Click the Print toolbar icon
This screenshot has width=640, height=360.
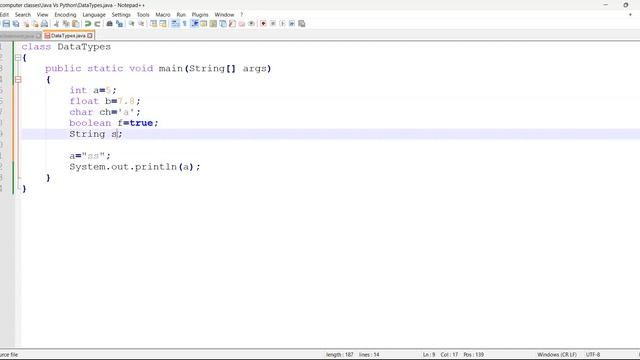(44, 24)
